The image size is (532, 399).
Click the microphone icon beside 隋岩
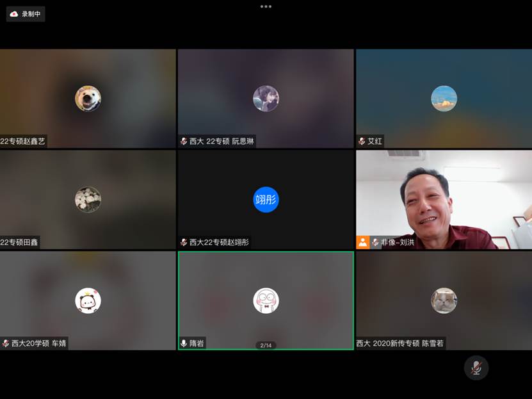tap(184, 343)
